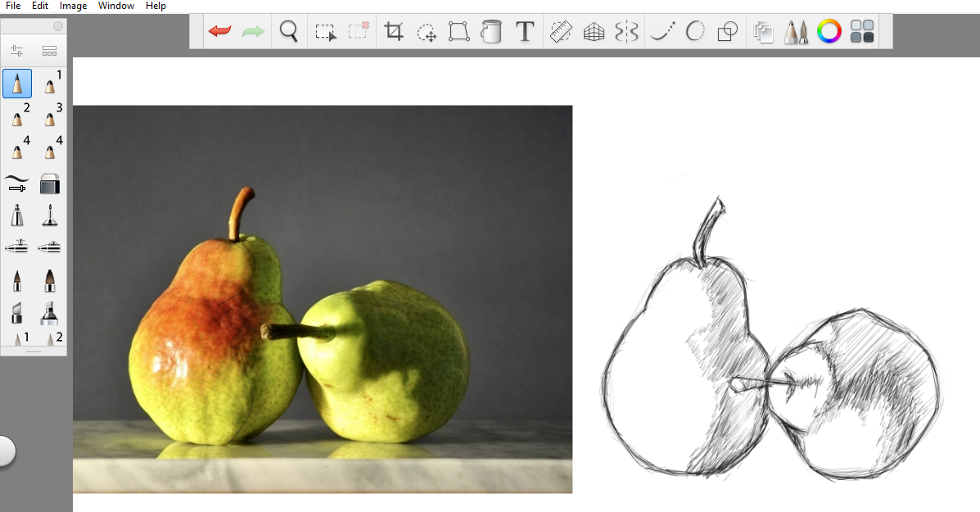Open the Image menu
Viewport: 980px width, 512px height.
point(73,6)
